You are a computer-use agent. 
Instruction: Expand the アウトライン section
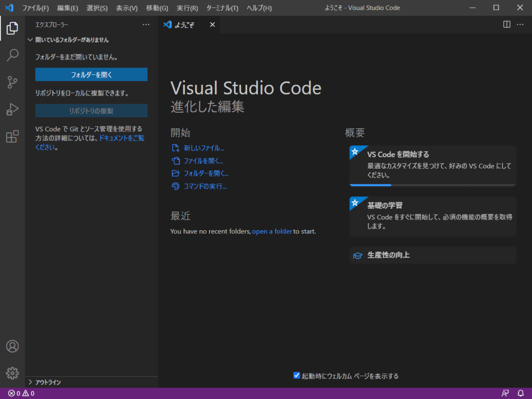coord(48,382)
